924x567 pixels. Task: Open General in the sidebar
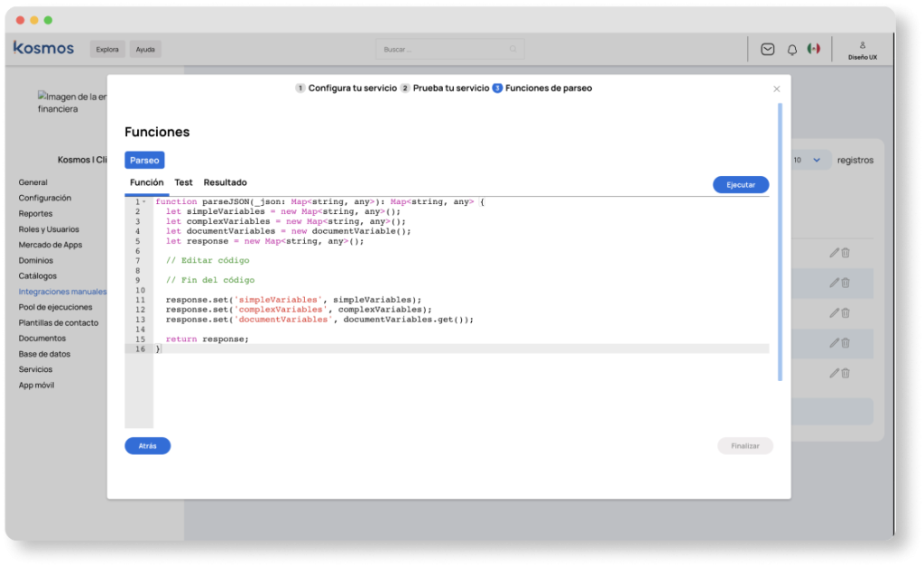click(33, 182)
